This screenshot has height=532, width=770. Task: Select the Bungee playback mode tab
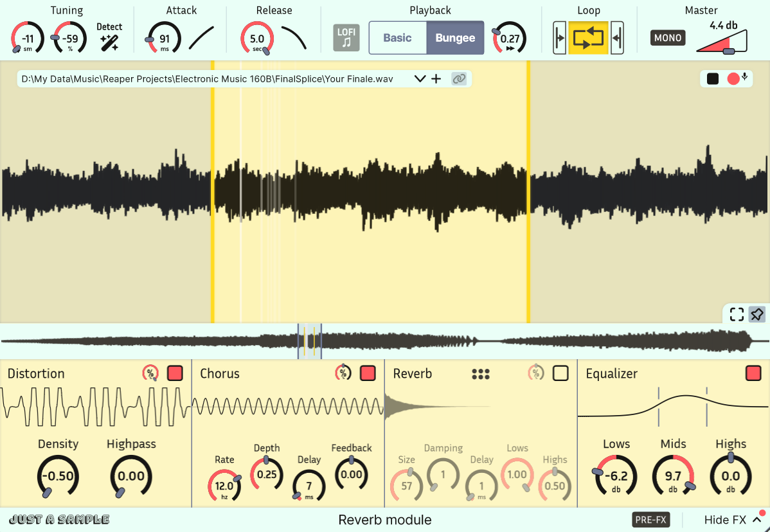[455, 38]
